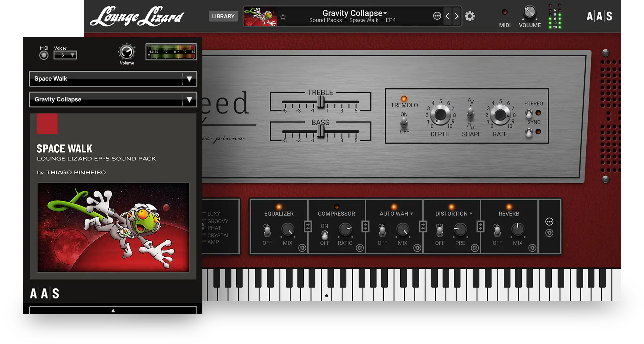Switch the Reverb on/off toggle
This screenshot has width=644, height=344.
(x=497, y=232)
